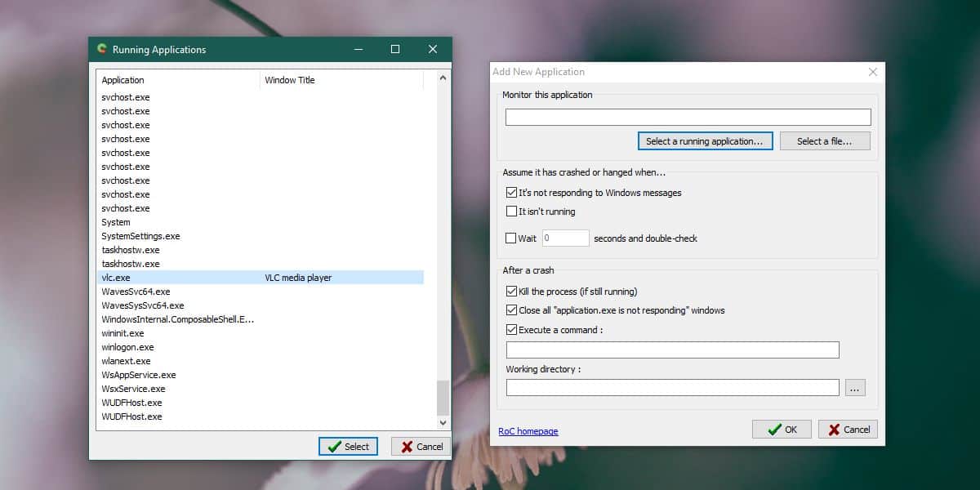
Task: Uncheck "Kill the process (if still running)"
Action: coord(511,291)
